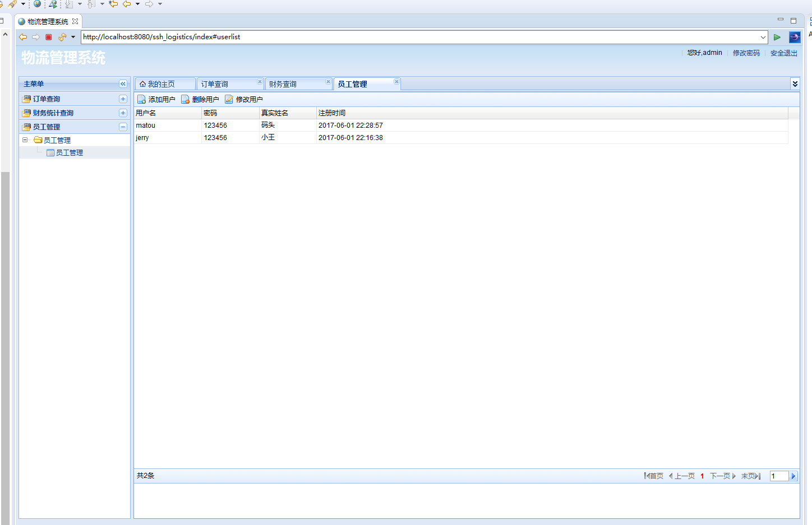
Task: Open the tab list dropdown at right
Action: (x=795, y=84)
